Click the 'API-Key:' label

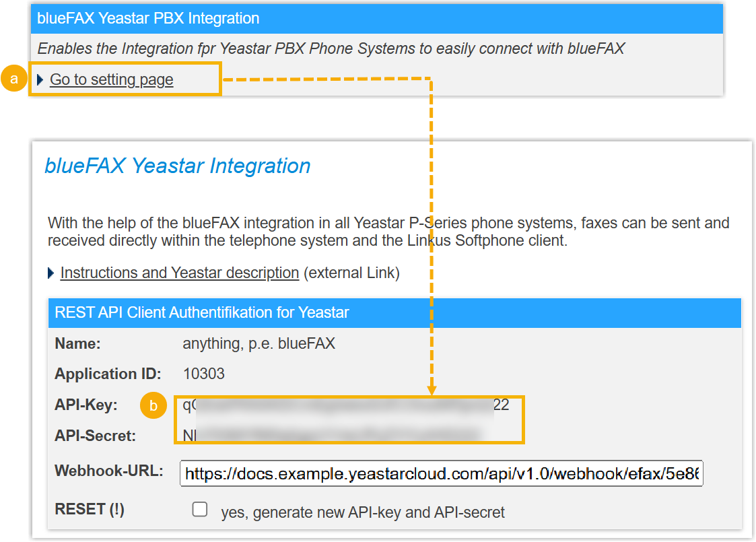click(x=85, y=405)
